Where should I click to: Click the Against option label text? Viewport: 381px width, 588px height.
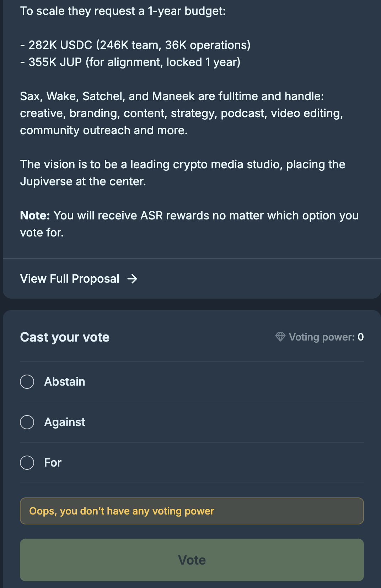click(65, 422)
